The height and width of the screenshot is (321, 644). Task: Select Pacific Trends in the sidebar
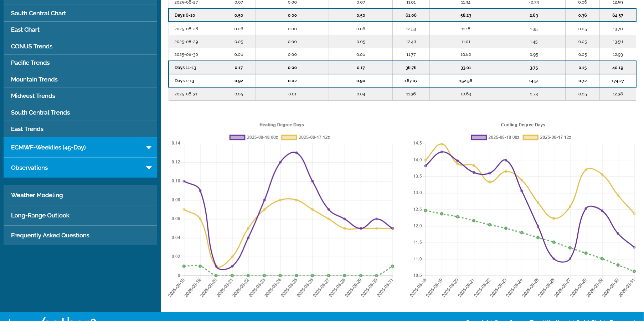[x=30, y=63]
